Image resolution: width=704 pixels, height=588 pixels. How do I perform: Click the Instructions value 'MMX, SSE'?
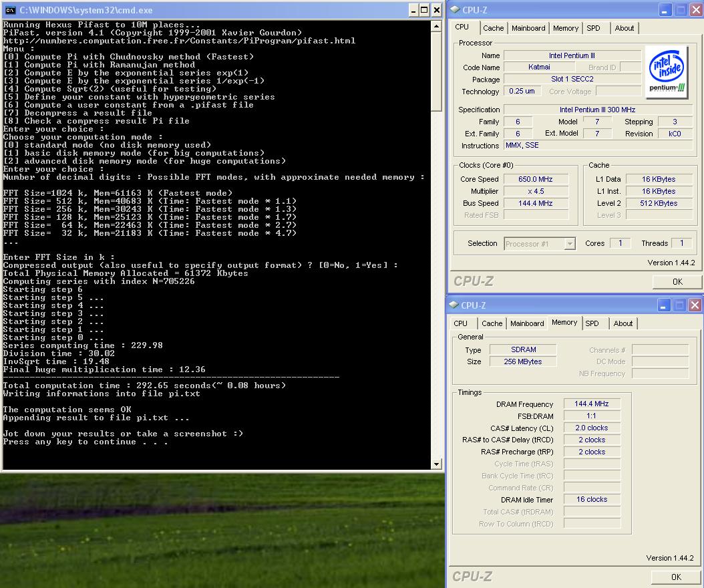[x=598, y=146]
